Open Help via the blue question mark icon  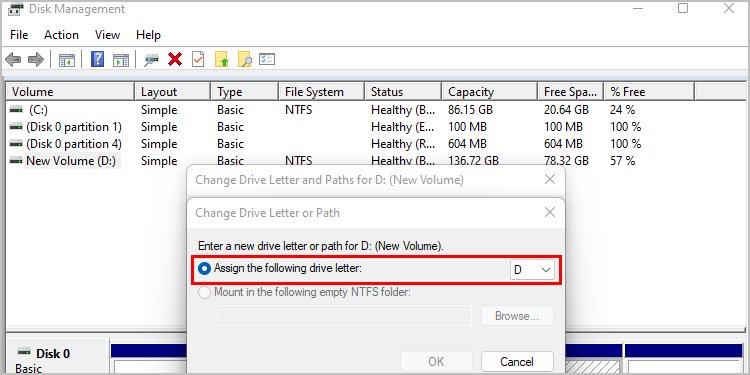(x=98, y=60)
